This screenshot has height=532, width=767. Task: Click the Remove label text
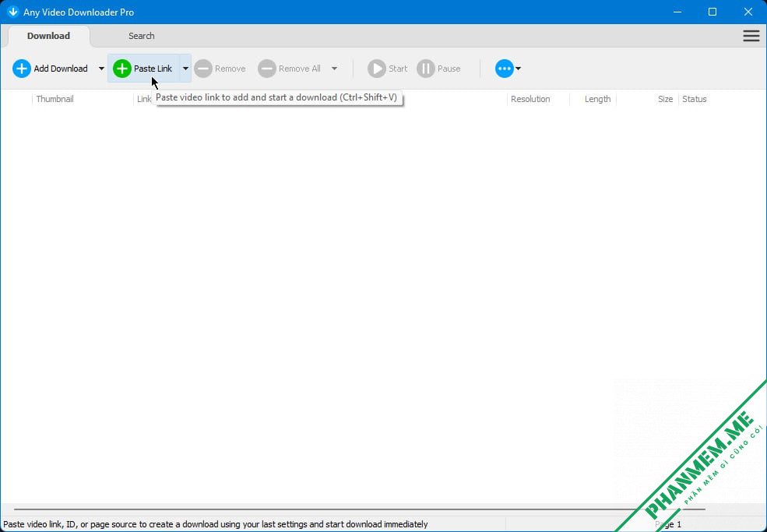click(230, 69)
